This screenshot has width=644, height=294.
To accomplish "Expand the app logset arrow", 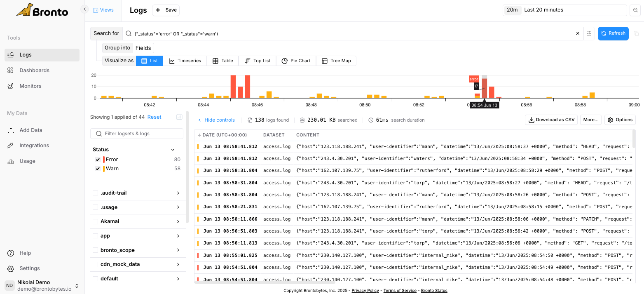I will (x=178, y=236).
